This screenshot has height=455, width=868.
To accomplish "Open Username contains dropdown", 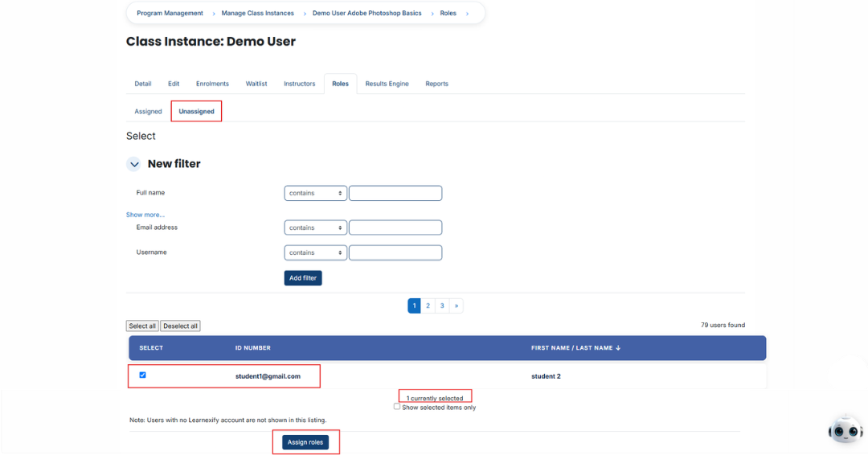I will click(316, 252).
